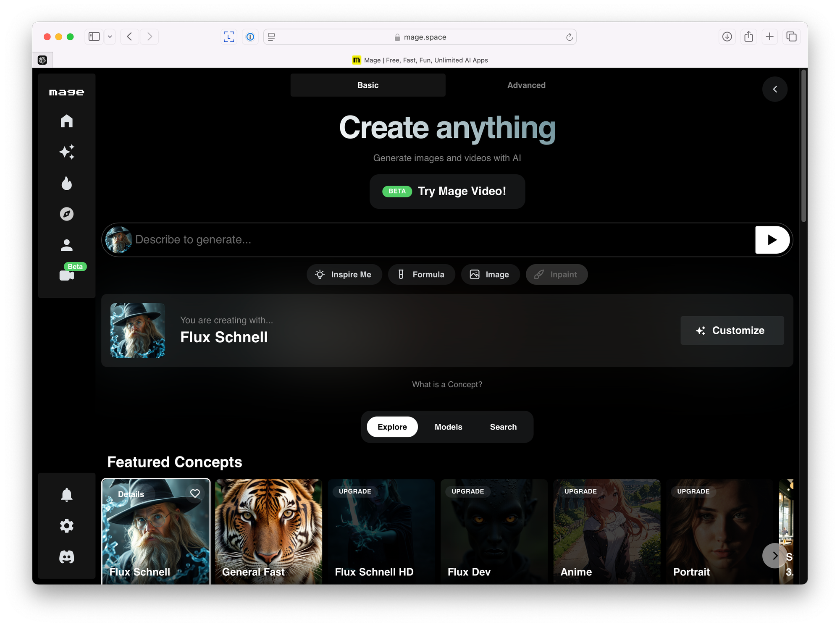Open the Explore compass icon in sidebar
Image resolution: width=840 pixels, height=627 pixels.
coord(66,214)
